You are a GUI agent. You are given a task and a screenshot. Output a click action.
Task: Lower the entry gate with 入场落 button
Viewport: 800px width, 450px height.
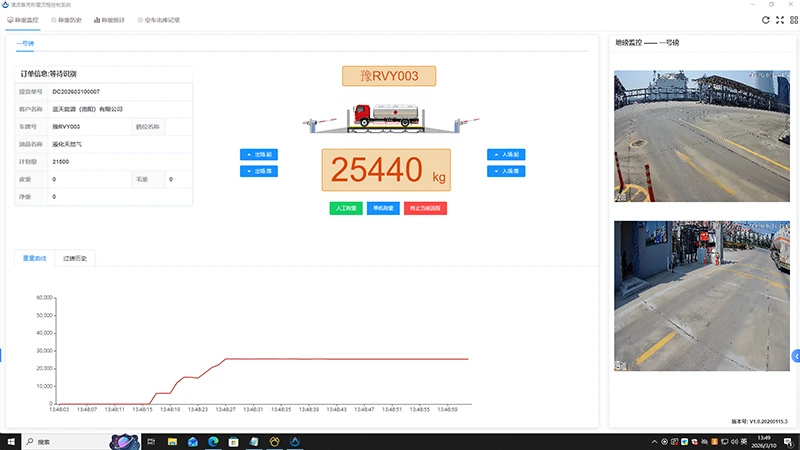506,171
